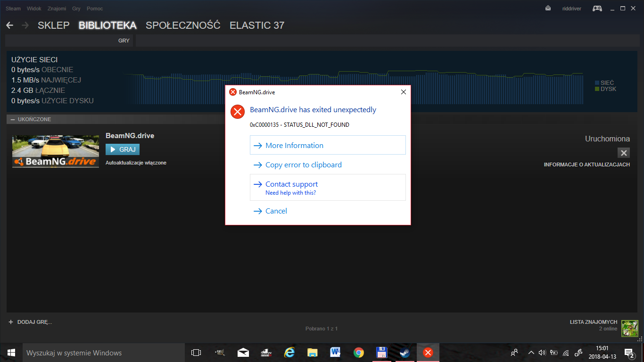Image resolution: width=644 pixels, height=362 pixels.
Task: Open the Widok menu
Action: [34, 8]
